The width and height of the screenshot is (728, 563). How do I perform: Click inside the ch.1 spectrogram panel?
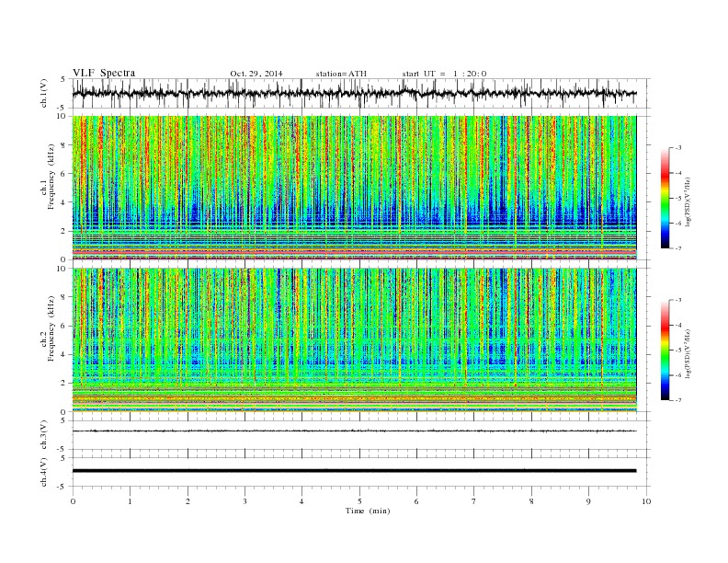(x=354, y=188)
